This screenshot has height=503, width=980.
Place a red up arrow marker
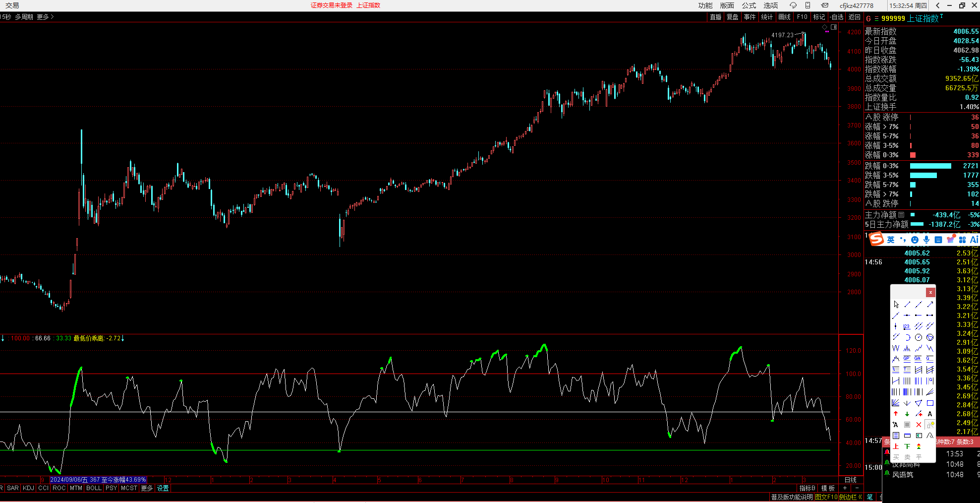(x=896, y=414)
